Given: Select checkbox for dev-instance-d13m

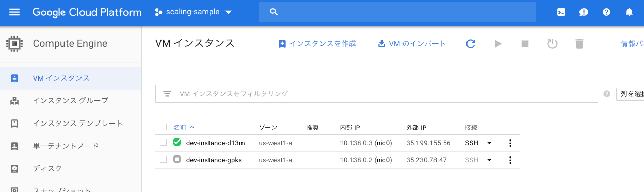Looking at the screenshot, I should point(164,143).
